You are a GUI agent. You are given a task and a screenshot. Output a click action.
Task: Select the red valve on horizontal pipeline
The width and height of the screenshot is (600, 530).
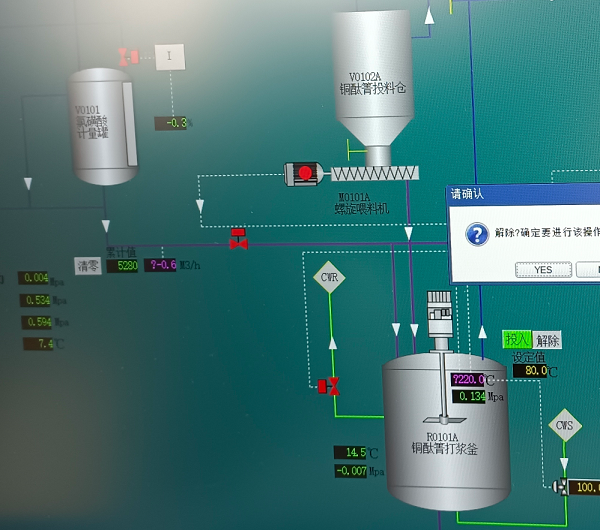coord(238,240)
